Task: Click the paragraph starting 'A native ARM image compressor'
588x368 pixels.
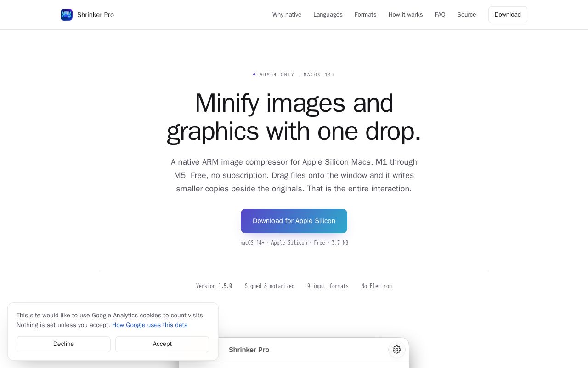Action: [x=294, y=175]
